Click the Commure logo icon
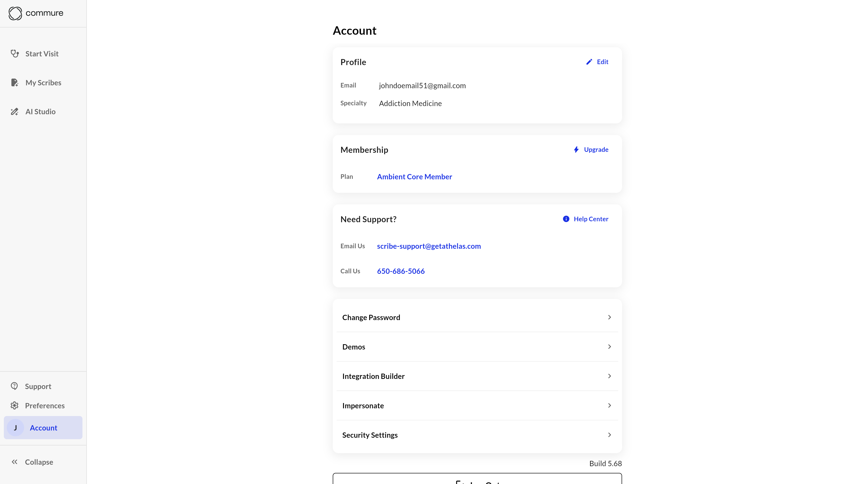The height and width of the screenshot is (484, 868). [15, 13]
